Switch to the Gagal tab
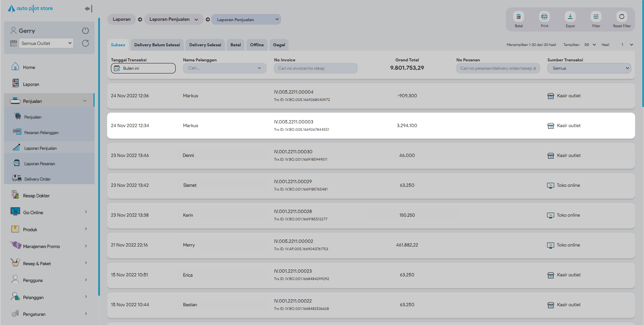The image size is (644, 325). point(279,45)
